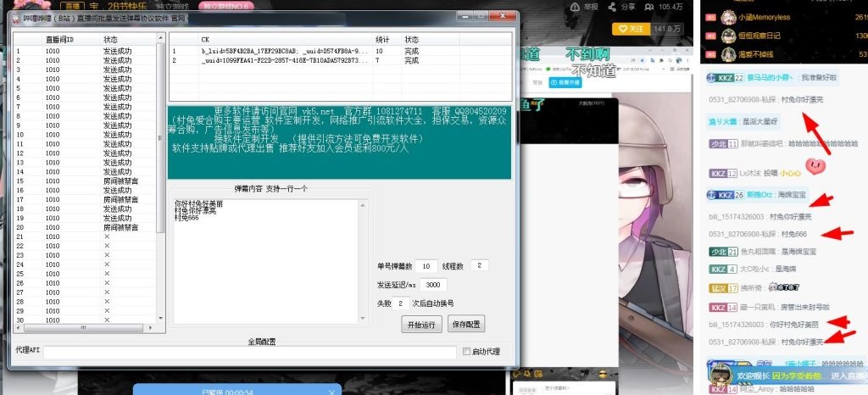The image size is (868, 395).
Task: Click the 代理API input field
Action: click(248, 351)
